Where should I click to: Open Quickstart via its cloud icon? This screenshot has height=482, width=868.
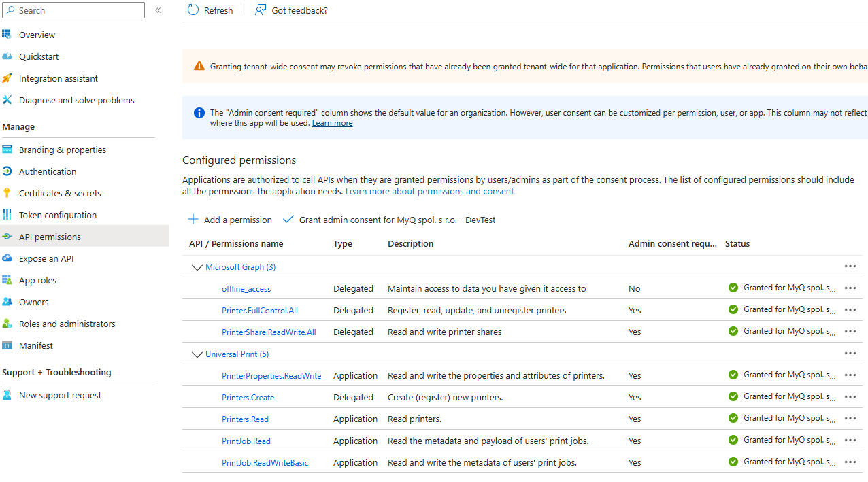click(7, 56)
